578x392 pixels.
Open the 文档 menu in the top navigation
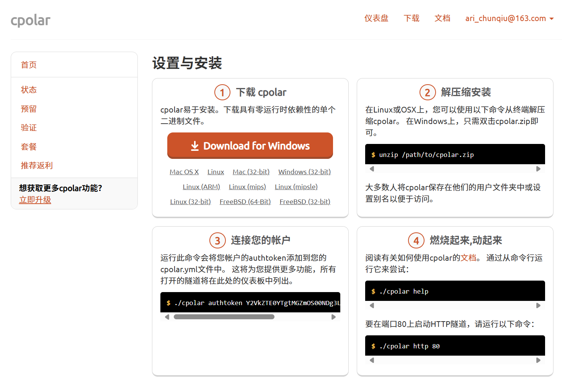pos(442,18)
